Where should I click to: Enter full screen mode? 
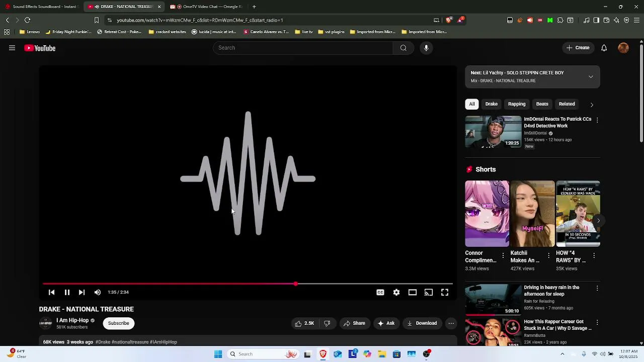445,292
